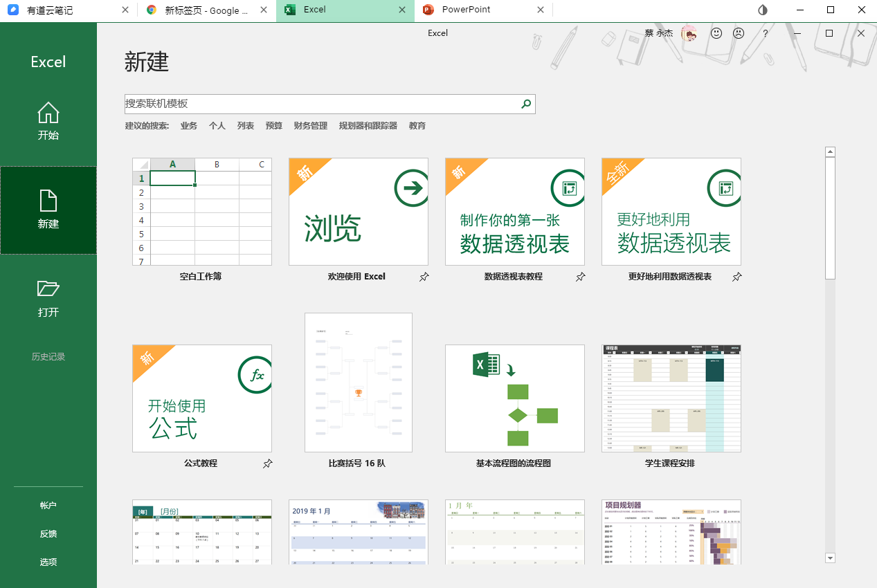Open 更好地利用数据透视表 template thumbnail

(671, 212)
